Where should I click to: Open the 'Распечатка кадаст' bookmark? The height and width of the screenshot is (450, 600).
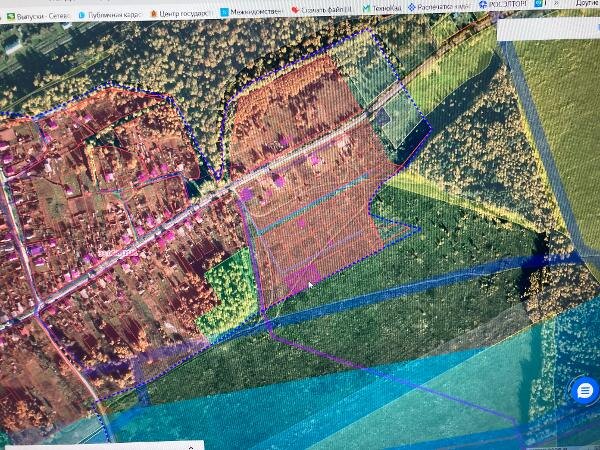(439, 7)
